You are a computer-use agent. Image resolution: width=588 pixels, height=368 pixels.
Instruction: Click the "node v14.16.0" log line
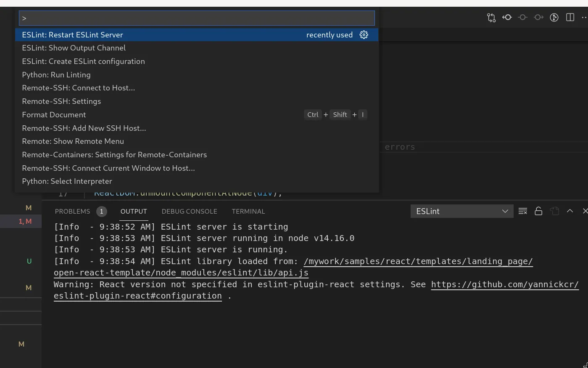[204, 238]
